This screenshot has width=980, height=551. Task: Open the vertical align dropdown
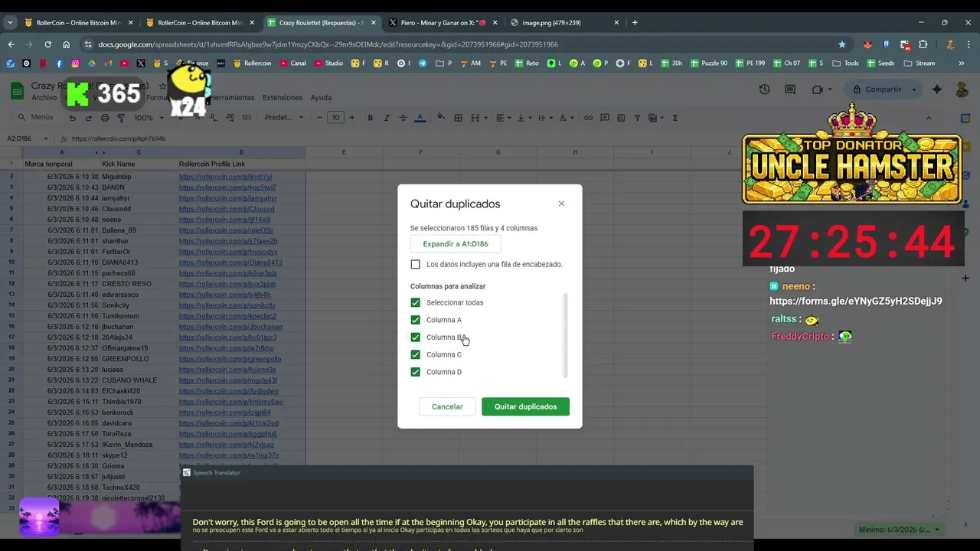pyautogui.click(x=524, y=118)
